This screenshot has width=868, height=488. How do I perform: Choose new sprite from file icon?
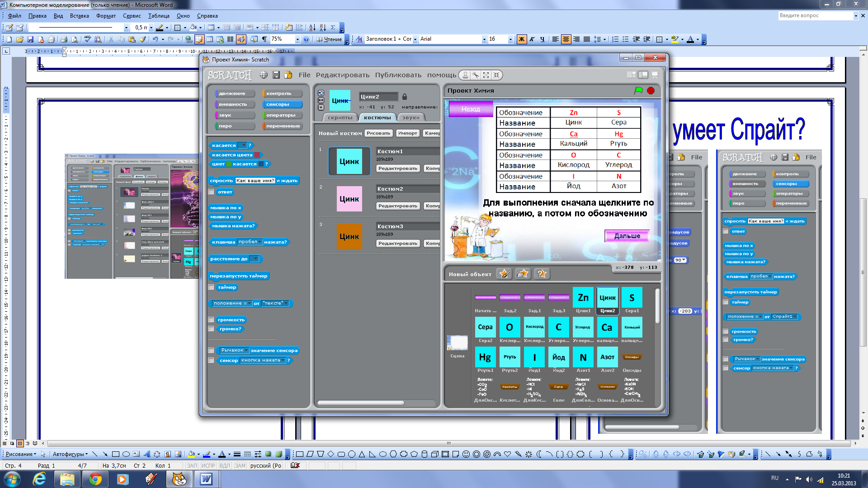523,274
